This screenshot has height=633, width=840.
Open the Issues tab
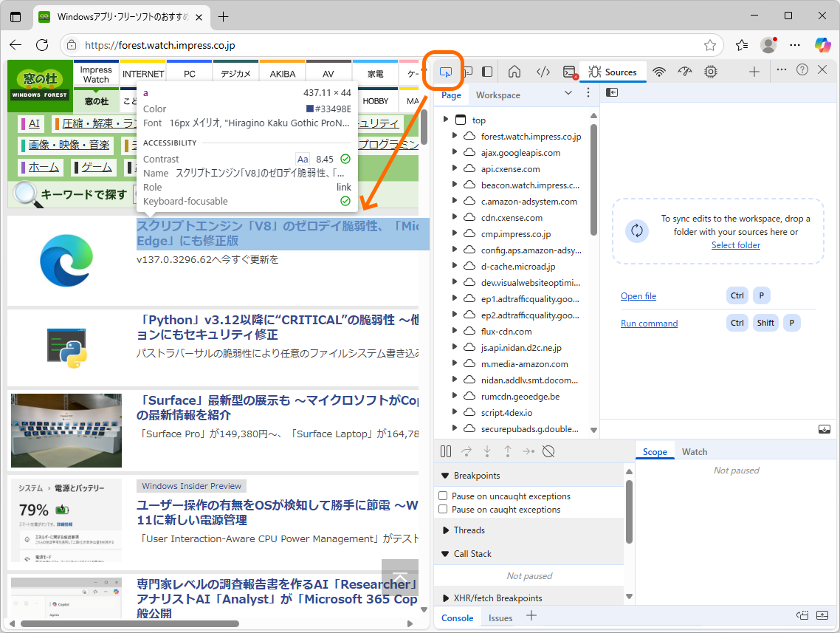tap(500, 617)
